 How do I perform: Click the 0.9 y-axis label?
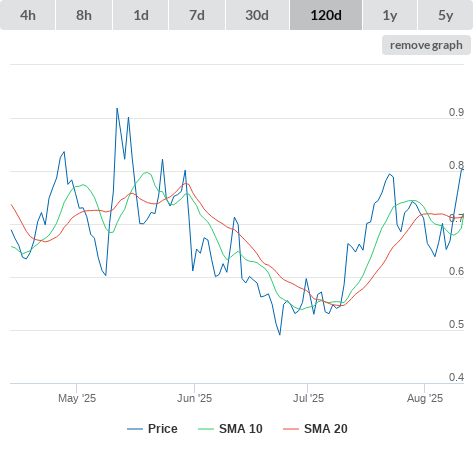click(456, 112)
